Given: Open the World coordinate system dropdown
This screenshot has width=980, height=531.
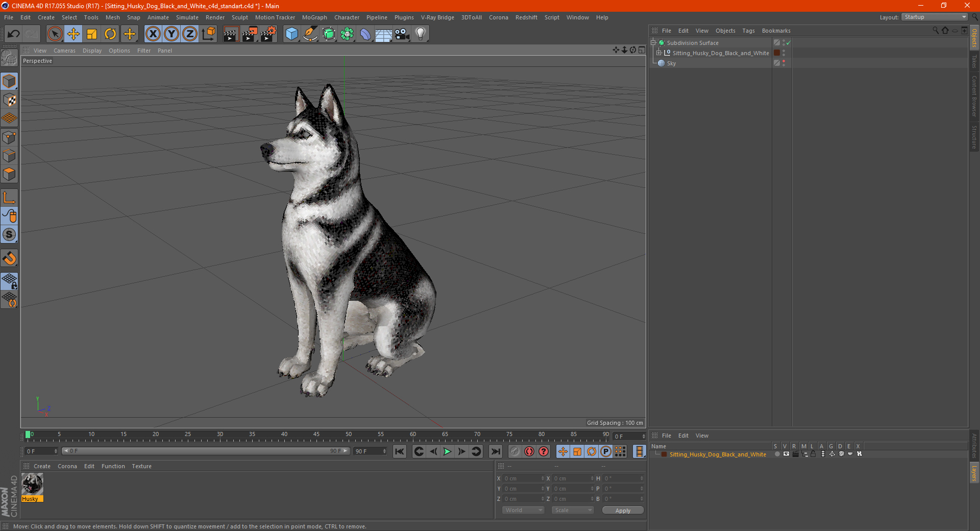Looking at the screenshot, I should (x=523, y=510).
